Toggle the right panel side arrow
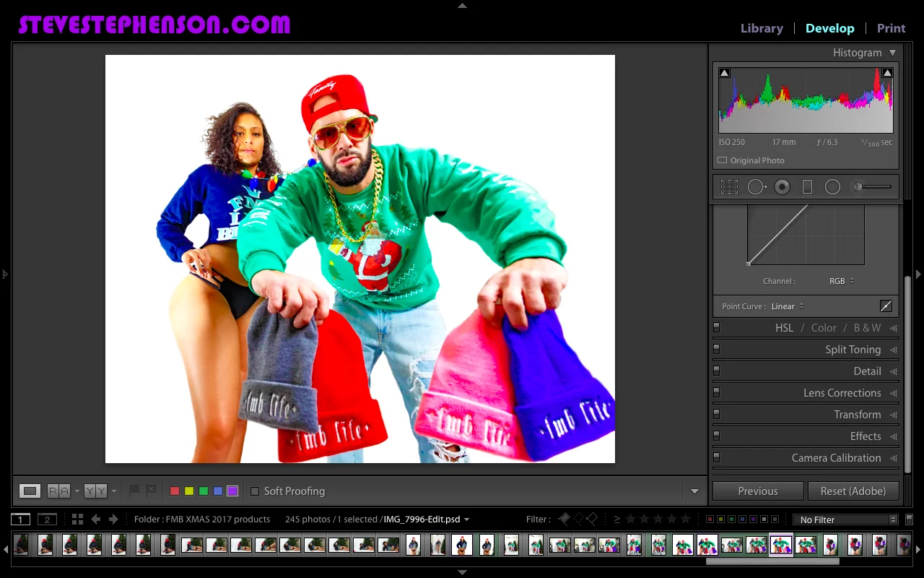The image size is (924, 578). [918, 275]
